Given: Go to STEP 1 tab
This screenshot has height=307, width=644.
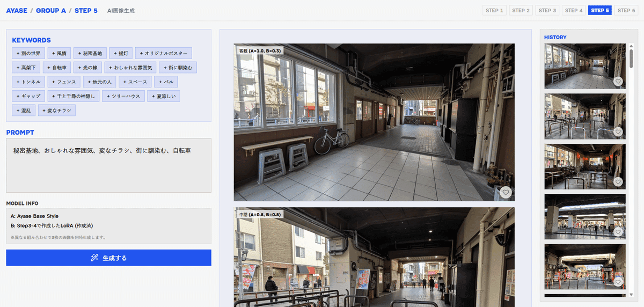Looking at the screenshot, I should pos(494,10).
